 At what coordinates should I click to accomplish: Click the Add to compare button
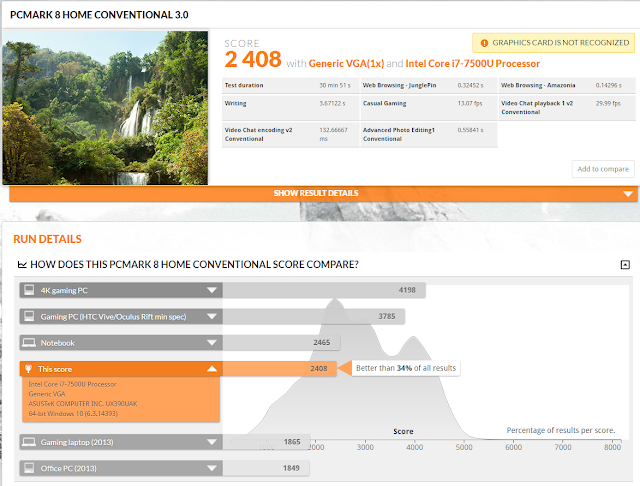(x=603, y=169)
